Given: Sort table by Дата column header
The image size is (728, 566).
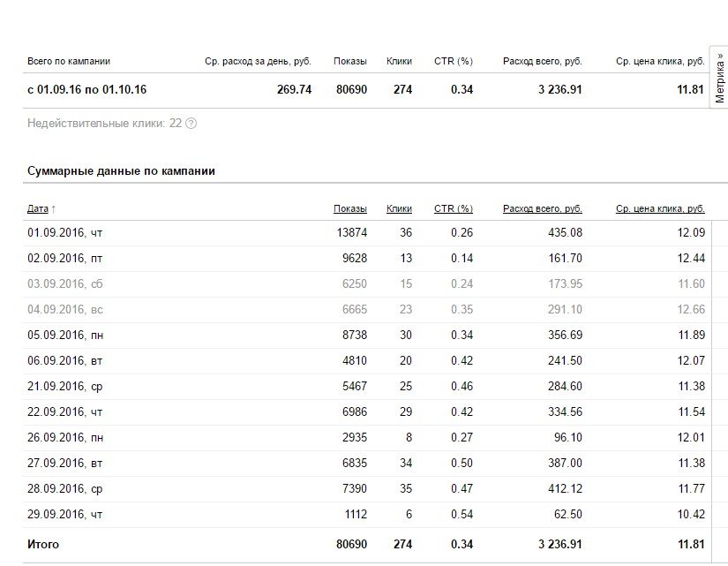Looking at the screenshot, I should pos(38,208).
